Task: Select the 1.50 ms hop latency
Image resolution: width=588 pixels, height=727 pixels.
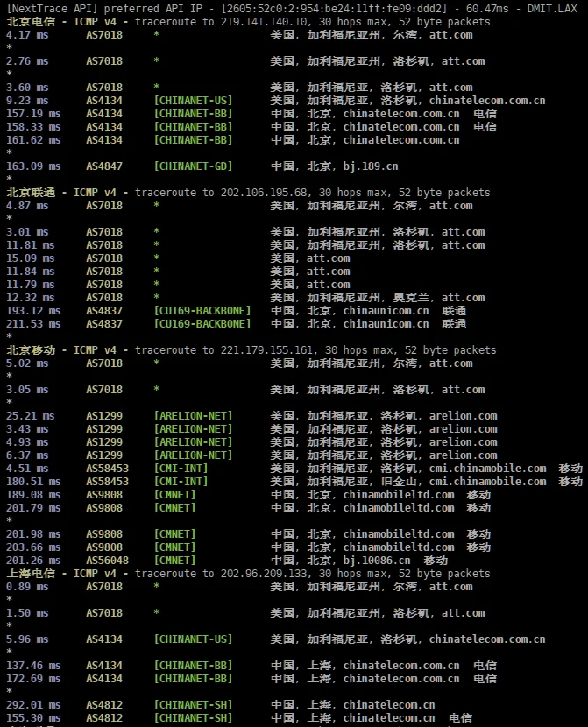Action: [27, 613]
